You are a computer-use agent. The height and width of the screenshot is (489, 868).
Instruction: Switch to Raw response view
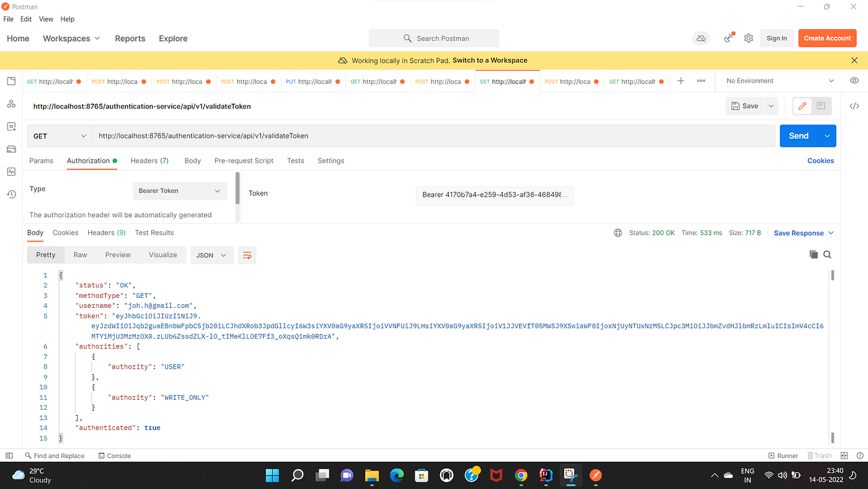tap(80, 254)
